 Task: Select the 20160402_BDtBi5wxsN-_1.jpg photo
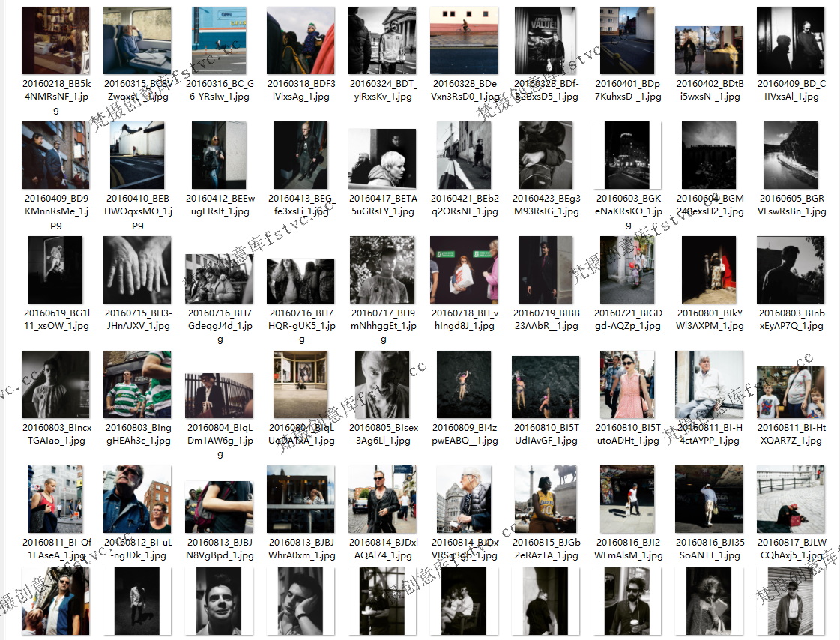pyautogui.click(x=710, y=50)
